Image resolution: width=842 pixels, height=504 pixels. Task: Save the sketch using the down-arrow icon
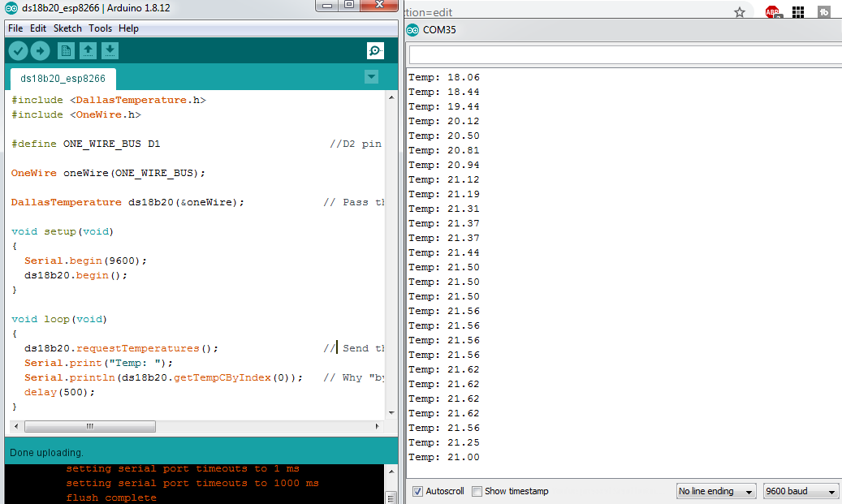(110, 51)
